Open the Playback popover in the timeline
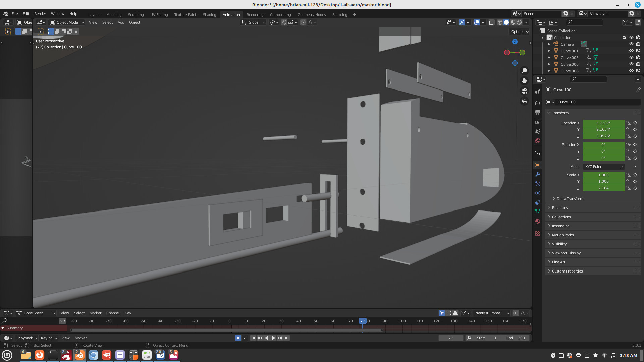The width and height of the screenshot is (644, 362). (27, 338)
